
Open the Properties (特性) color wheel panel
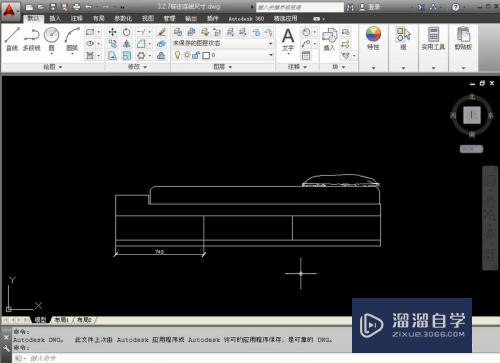tap(373, 38)
